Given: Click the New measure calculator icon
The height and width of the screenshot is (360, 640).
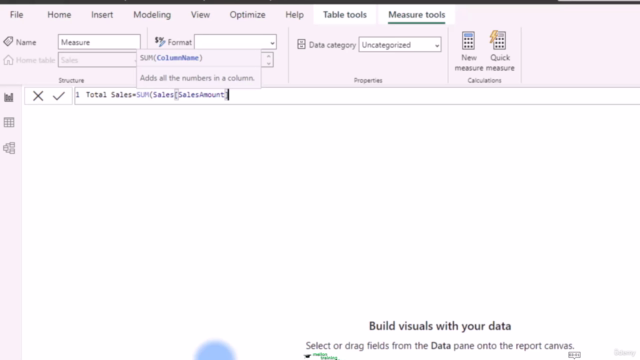Looking at the screenshot, I should pos(469,41).
